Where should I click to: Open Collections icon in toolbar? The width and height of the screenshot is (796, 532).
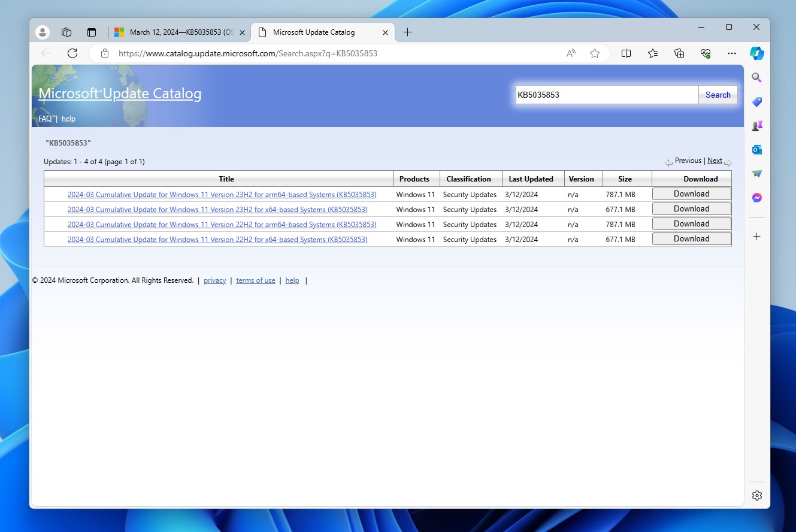coord(679,53)
